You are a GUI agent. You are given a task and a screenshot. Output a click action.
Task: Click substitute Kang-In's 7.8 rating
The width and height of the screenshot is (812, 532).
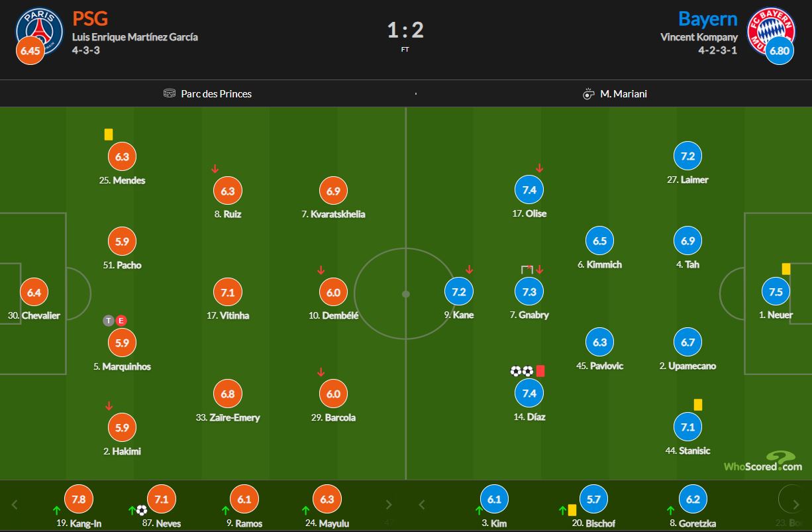click(78, 500)
